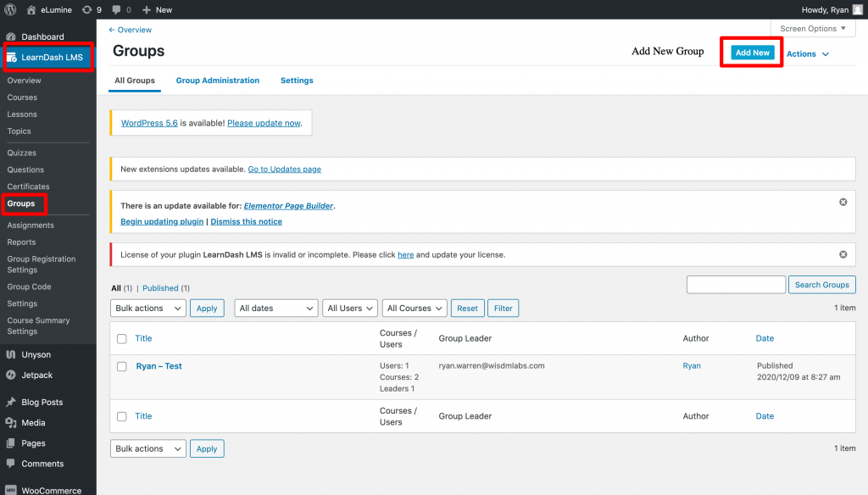The width and height of the screenshot is (868, 495).
Task: Open Topics in the sidebar
Action: tap(19, 131)
